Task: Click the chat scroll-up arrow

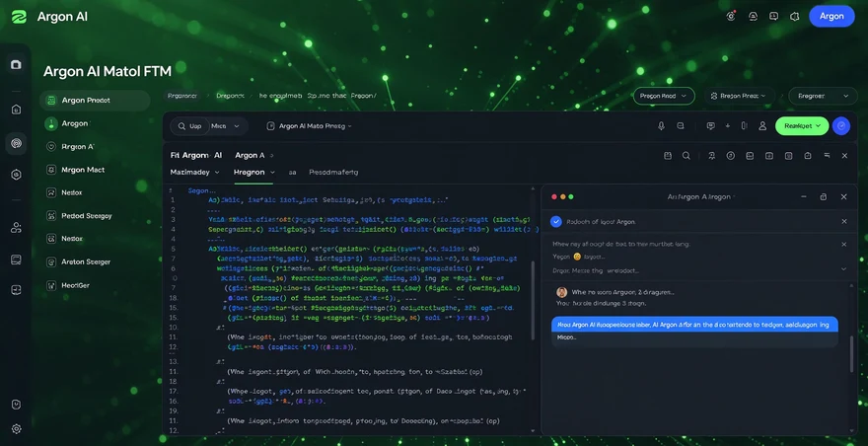Action: tap(852, 285)
